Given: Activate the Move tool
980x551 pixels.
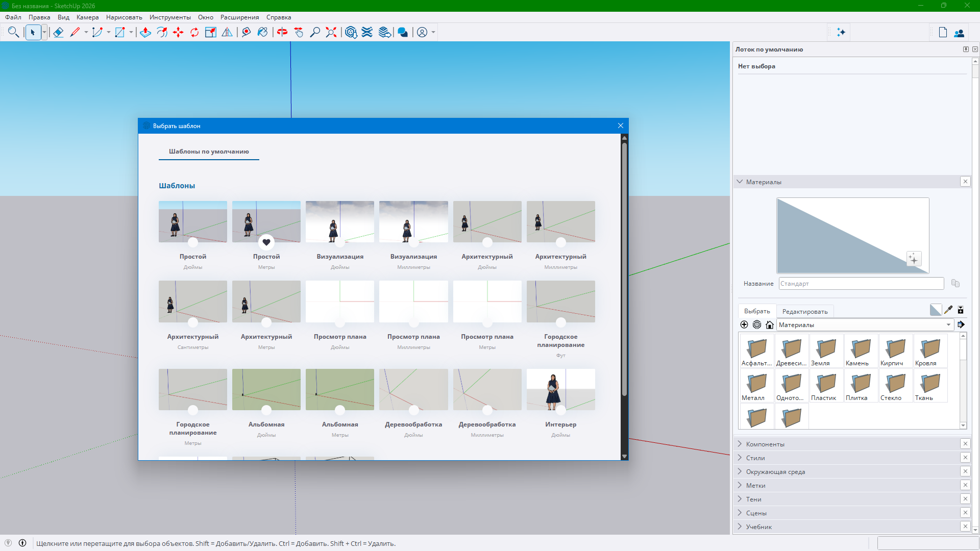Looking at the screenshot, I should (178, 33).
